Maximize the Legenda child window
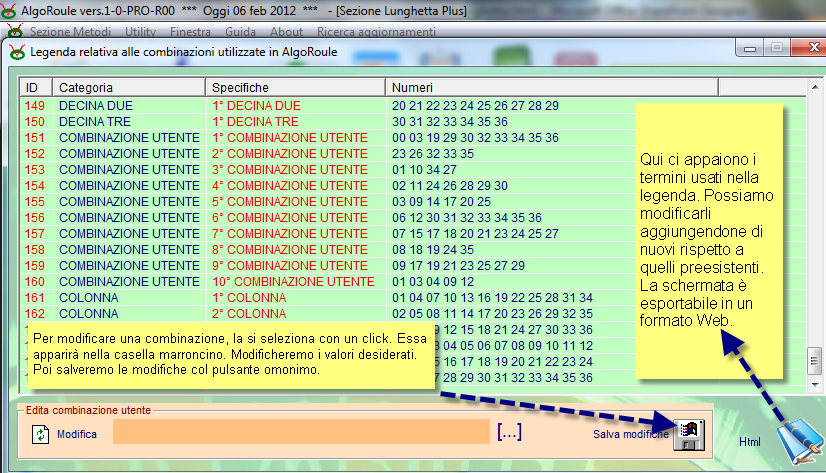Screen dimensions: 826x473 tap(776, 47)
